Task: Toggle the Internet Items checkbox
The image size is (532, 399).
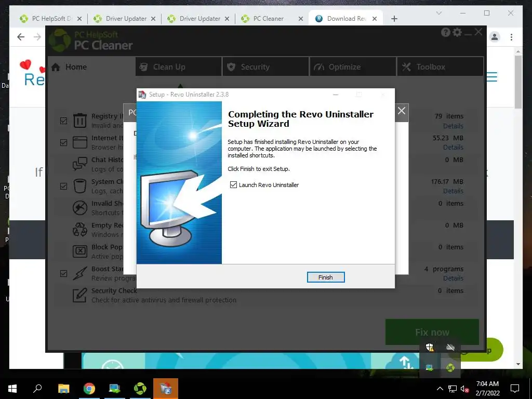Action: pos(63,142)
